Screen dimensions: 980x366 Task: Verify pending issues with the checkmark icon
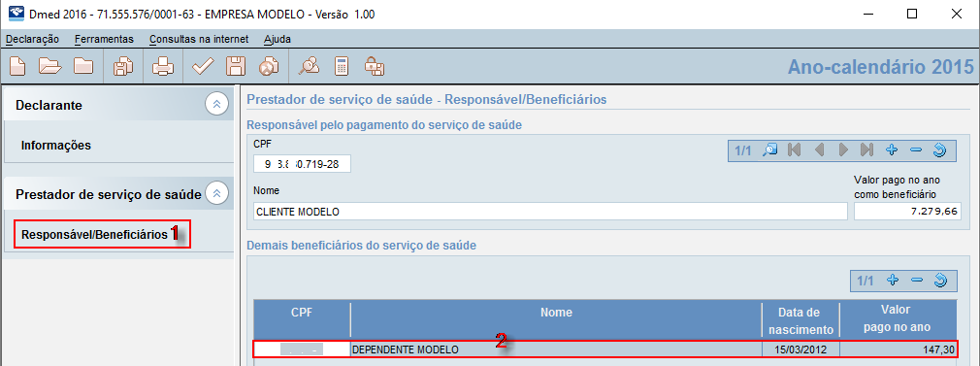(203, 66)
